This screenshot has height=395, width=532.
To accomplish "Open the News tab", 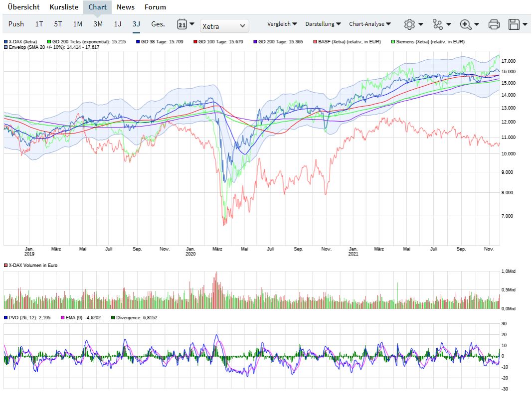I will [x=126, y=7].
